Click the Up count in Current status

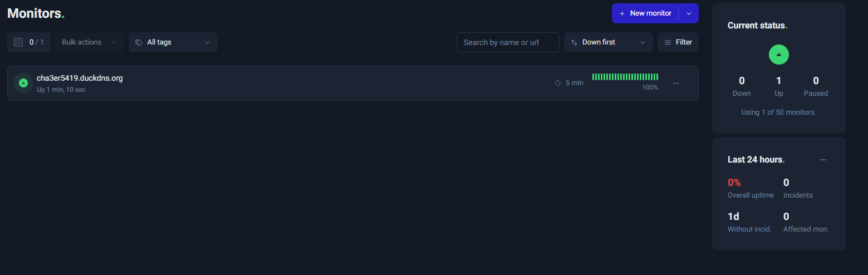pyautogui.click(x=778, y=81)
